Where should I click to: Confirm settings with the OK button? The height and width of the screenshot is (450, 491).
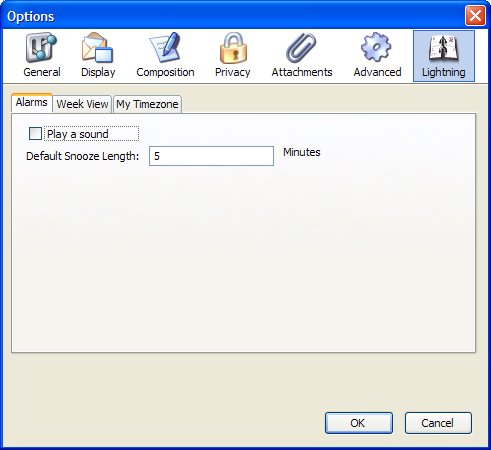click(x=359, y=423)
